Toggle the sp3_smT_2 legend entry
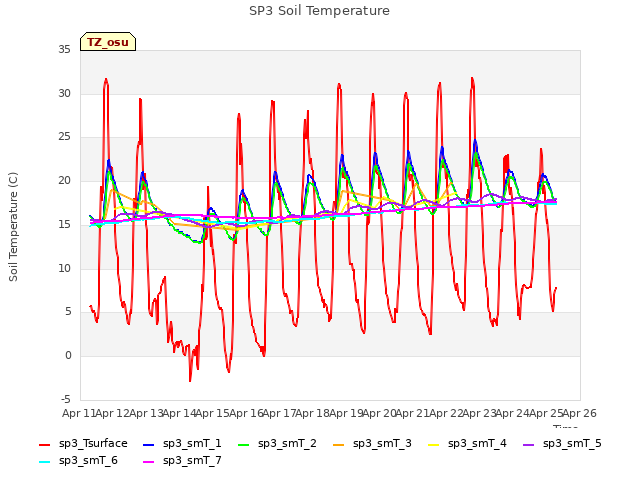The height and width of the screenshot is (480, 640). [x=277, y=444]
